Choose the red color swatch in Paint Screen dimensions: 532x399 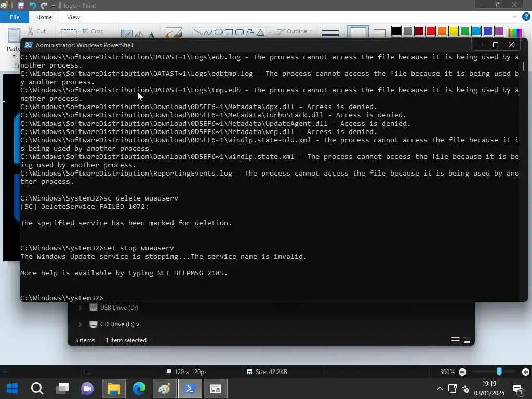tap(431, 31)
